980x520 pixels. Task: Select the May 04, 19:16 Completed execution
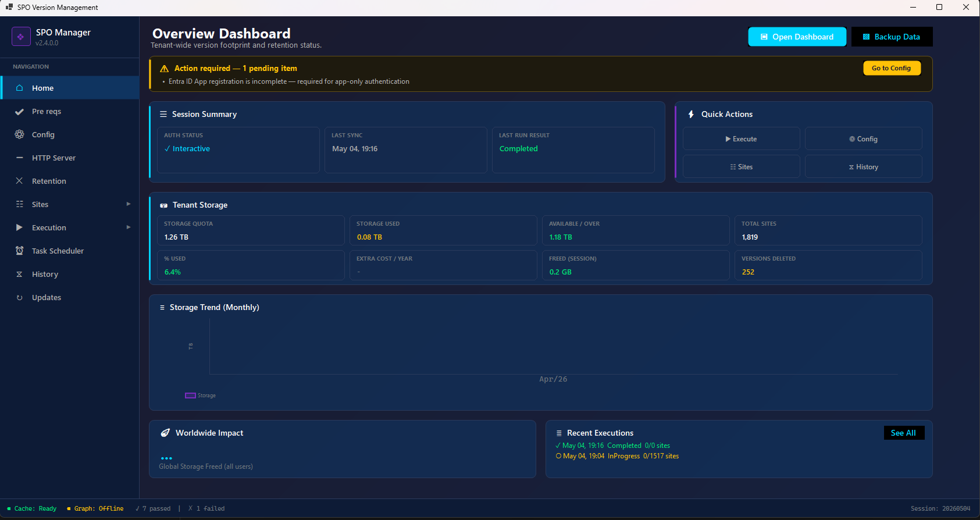click(613, 446)
